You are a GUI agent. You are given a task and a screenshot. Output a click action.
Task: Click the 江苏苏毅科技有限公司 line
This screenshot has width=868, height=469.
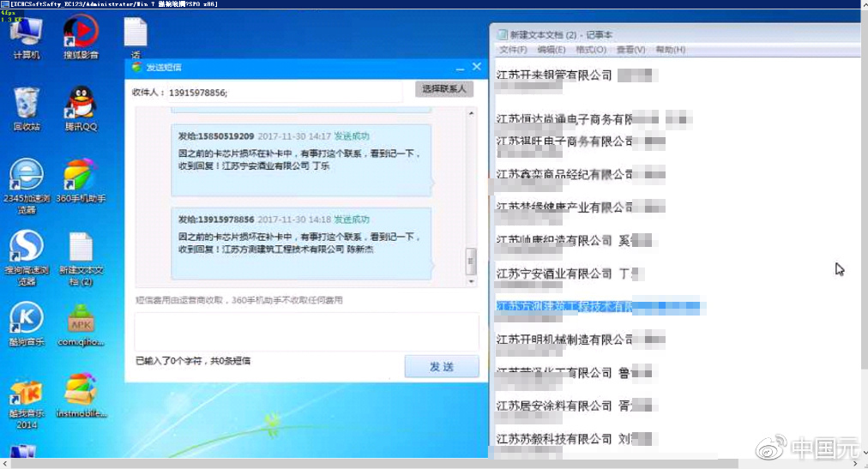click(x=576, y=439)
